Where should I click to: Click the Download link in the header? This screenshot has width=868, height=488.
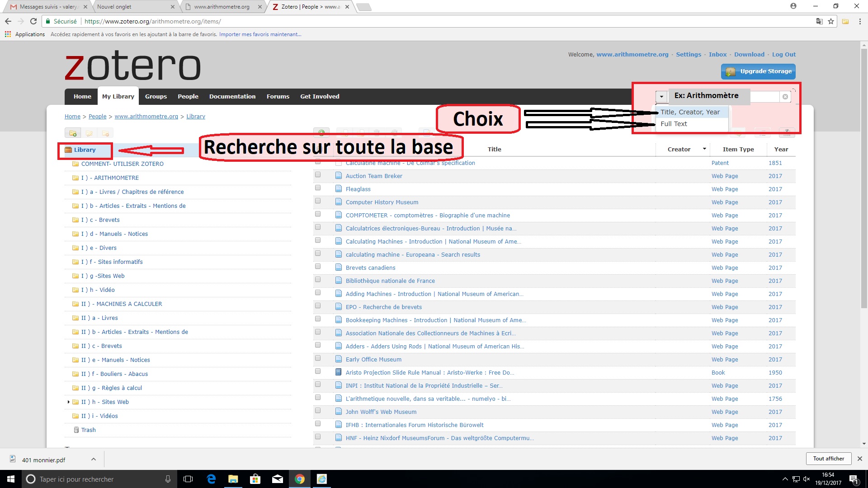tap(749, 54)
